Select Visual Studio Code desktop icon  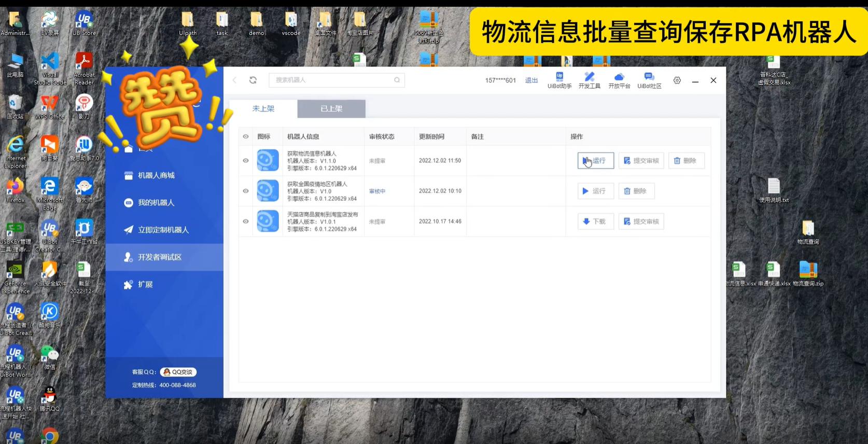coord(50,69)
